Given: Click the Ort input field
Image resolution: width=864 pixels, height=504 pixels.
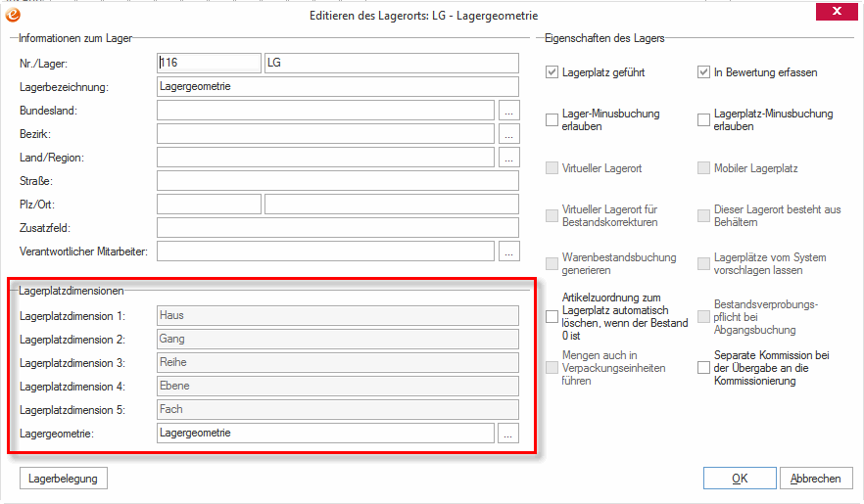Looking at the screenshot, I should click(392, 205).
